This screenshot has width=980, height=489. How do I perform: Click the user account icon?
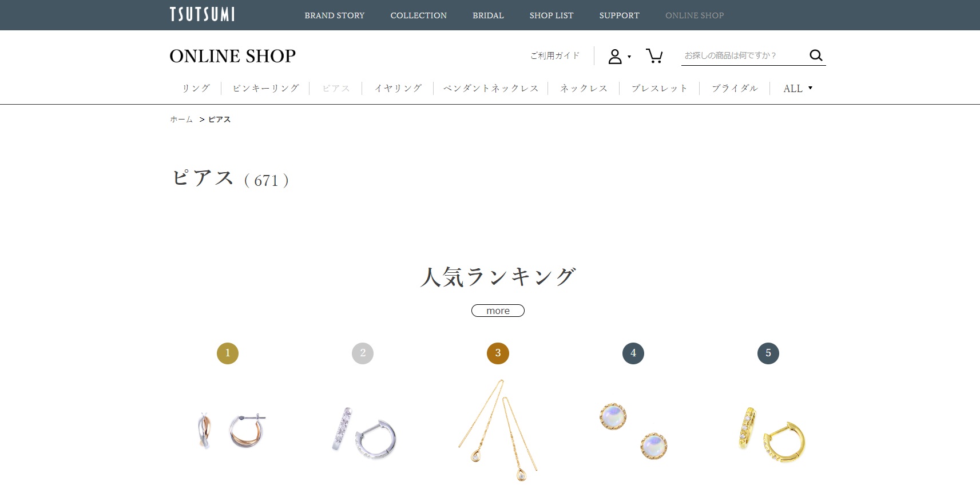(615, 56)
